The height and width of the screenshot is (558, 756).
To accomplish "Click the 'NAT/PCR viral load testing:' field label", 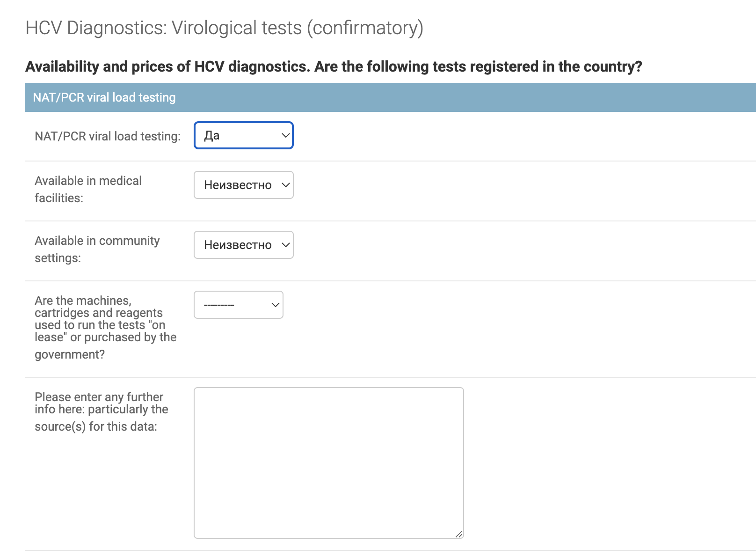I will click(x=108, y=136).
